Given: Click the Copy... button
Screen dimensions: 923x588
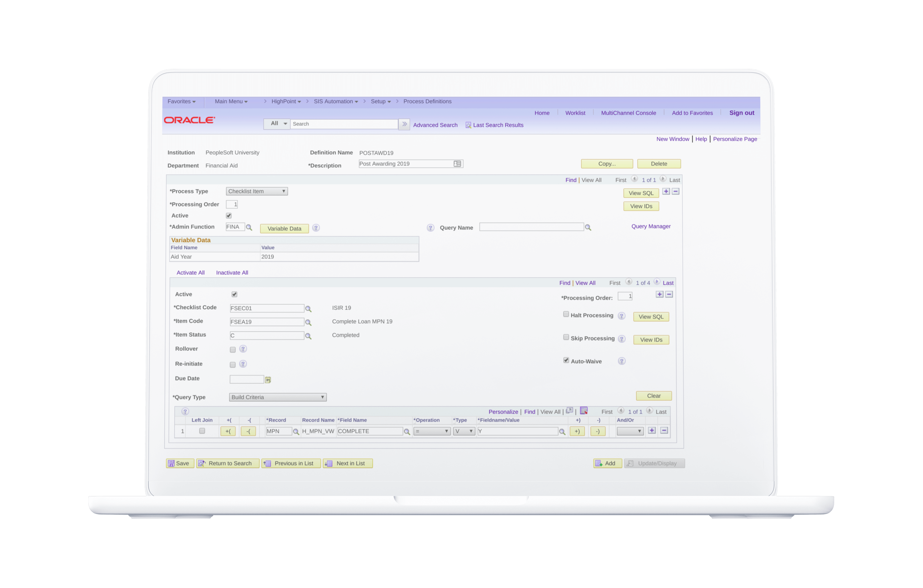Looking at the screenshot, I should (x=607, y=164).
